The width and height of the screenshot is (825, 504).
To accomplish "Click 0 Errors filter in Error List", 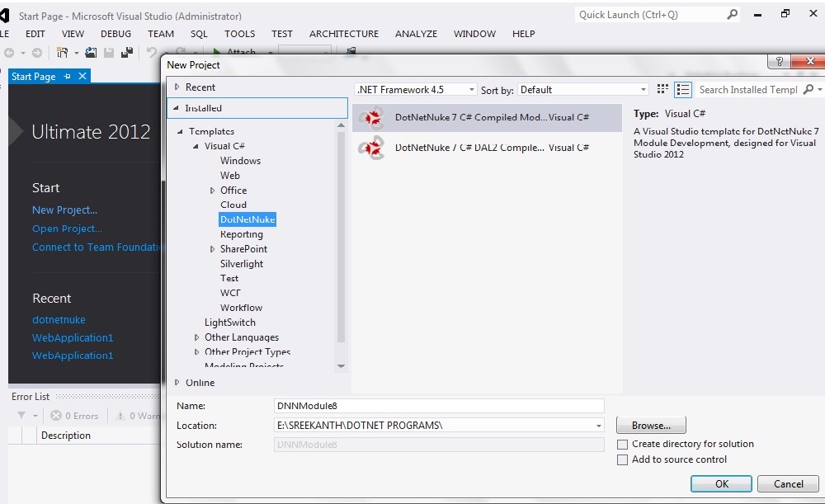I will tap(74, 416).
